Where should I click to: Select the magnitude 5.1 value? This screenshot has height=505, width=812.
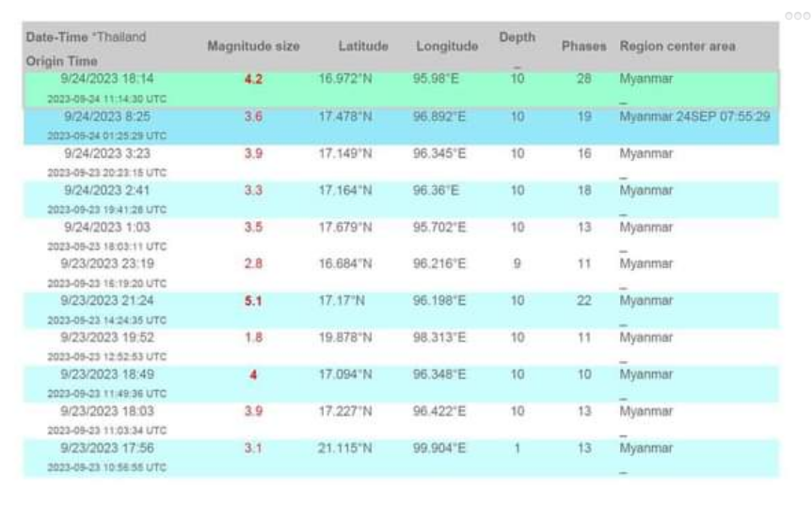point(253,301)
